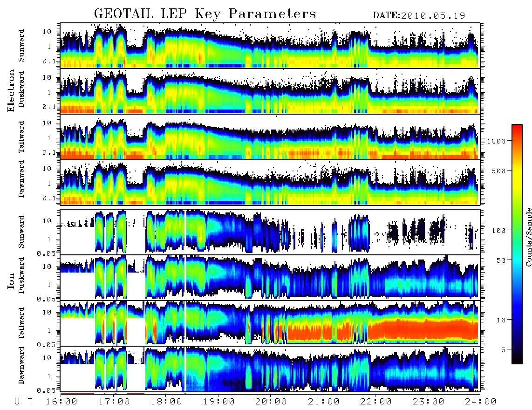Select the Electron Tailward spectrogram panel
This screenshot has height=410, width=532.
[x=270, y=137]
